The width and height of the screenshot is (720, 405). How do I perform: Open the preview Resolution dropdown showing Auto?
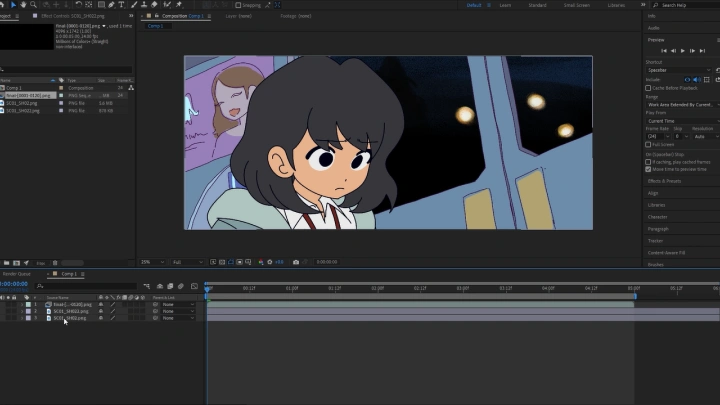[x=706, y=137]
